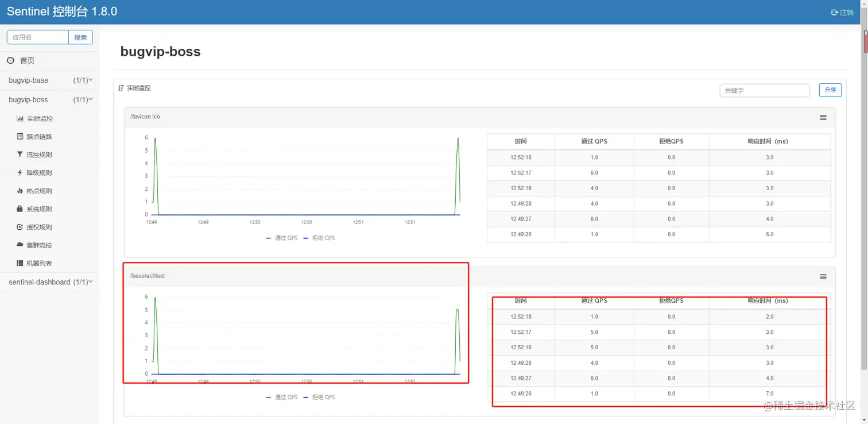Open 系统规则 lock icon
This screenshot has height=424, width=868.
(x=20, y=209)
